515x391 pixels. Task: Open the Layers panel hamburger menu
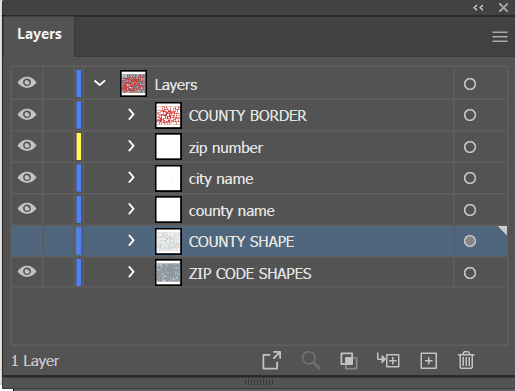coord(500,37)
